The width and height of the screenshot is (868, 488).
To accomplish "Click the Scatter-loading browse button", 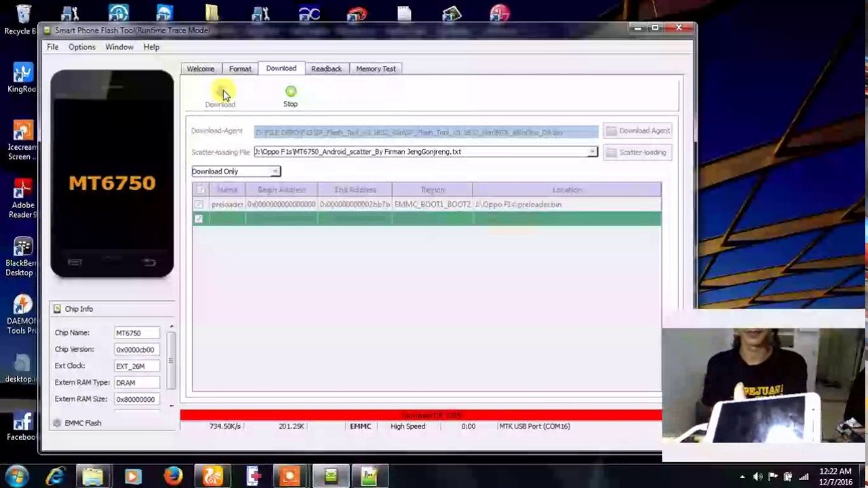I will point(637,152).
